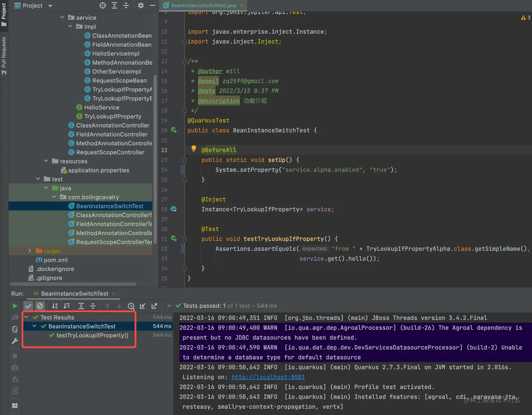
Task: Sort test results by duration
Action: click(x=66, y=306)
